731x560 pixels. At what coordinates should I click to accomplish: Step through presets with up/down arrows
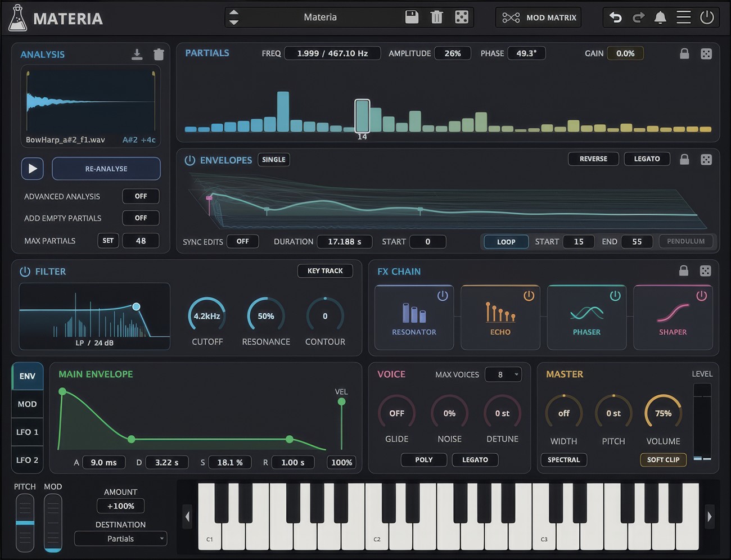(234, 17)
